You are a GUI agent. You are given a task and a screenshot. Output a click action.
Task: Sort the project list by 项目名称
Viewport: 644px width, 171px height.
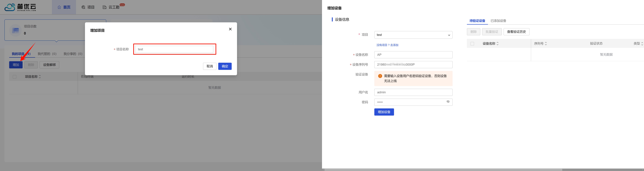[x=40, y=77]
